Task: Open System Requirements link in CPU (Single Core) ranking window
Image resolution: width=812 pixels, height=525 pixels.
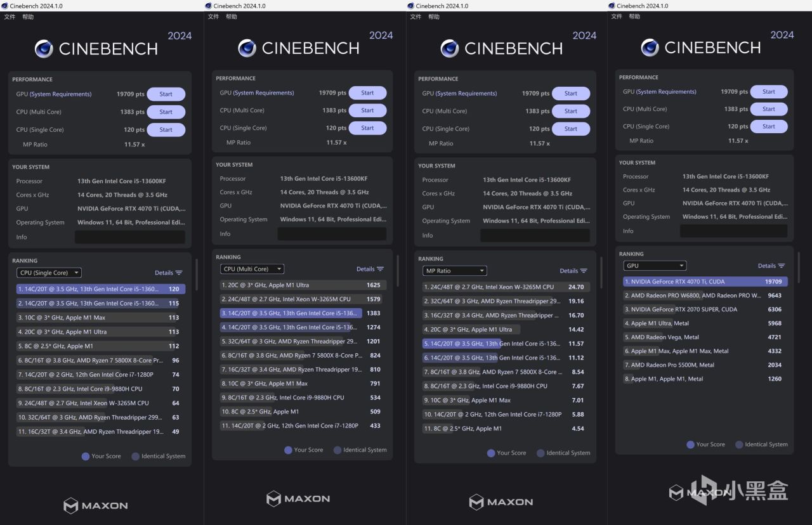Action: coord(61,94)
